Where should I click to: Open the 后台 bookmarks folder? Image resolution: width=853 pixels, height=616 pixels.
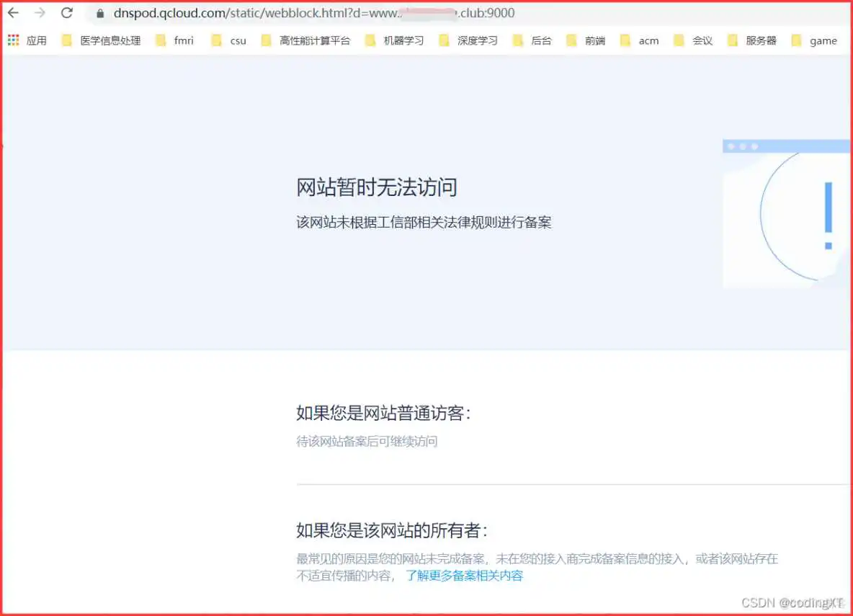click(539, 40)
